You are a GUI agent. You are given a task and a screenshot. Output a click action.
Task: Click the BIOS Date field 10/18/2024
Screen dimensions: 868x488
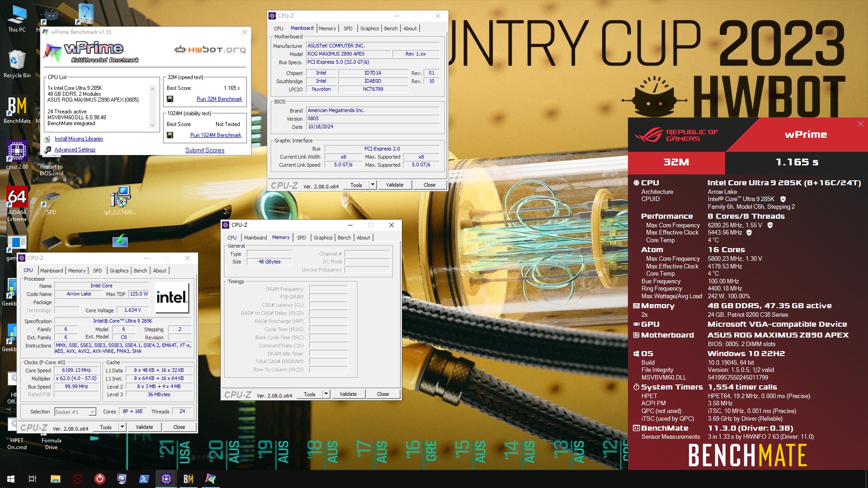coord(373,127)
